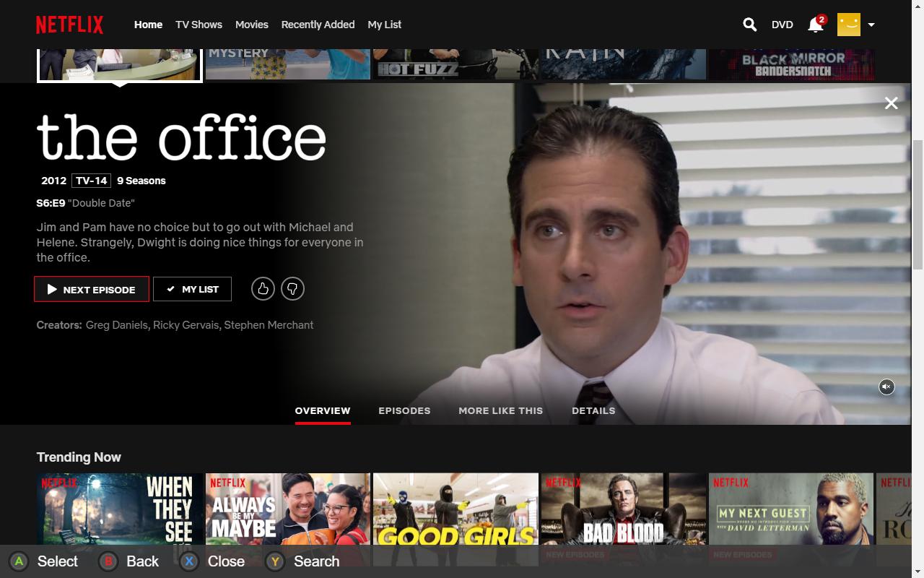Click the TV-14 rating badge
The height and width of the screenshot is (578, 924).
92,181
